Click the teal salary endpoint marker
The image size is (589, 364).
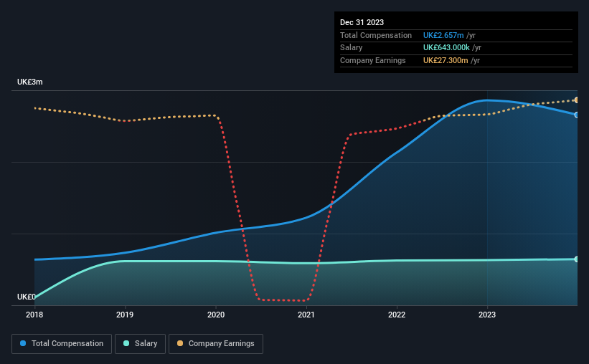coord(577,259)
